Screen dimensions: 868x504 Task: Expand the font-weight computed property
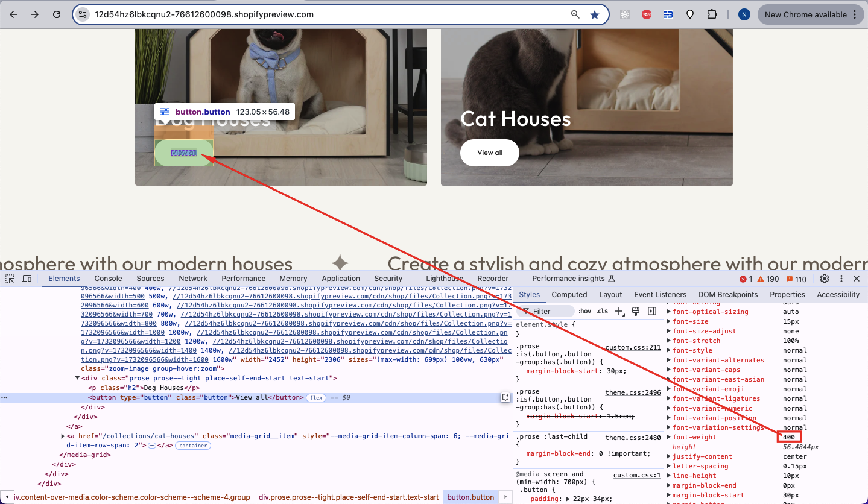[x=668, y=437]
